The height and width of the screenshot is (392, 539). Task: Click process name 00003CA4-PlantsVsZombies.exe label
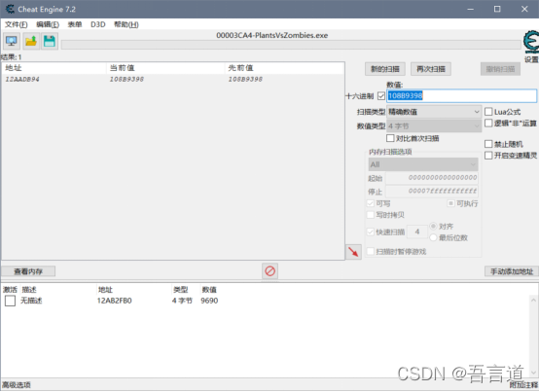point(271,35)
